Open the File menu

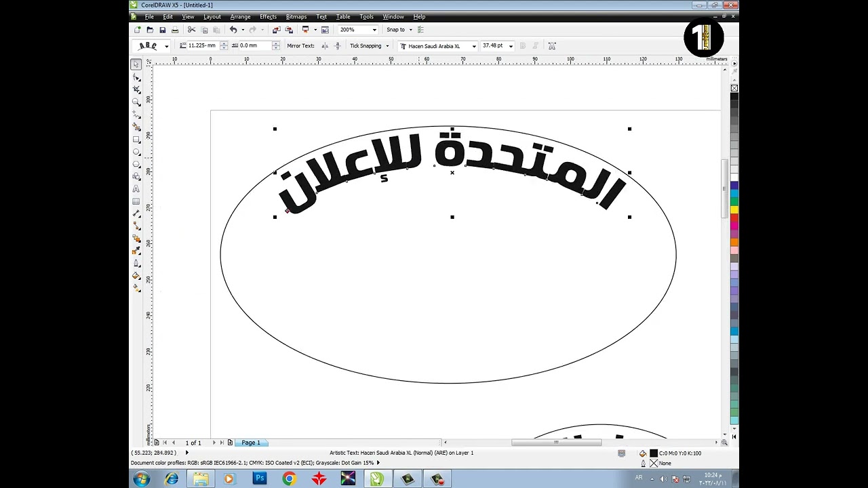[x=149, y=16]
